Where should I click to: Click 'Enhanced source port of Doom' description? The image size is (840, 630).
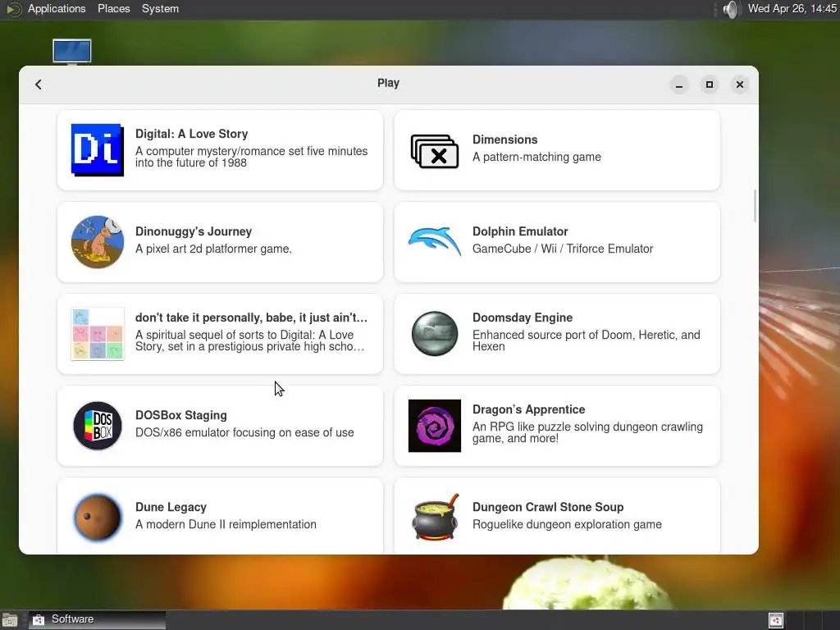coord(586,340)
